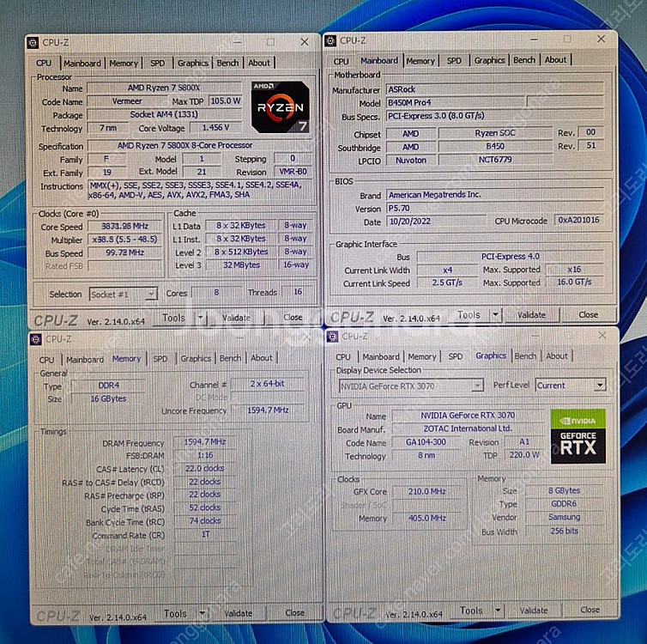Click the CAS# Latency value 22.0 clocks
Image resolution: width=647 pixels, height=644 pixels.
(x=205, y=469)
